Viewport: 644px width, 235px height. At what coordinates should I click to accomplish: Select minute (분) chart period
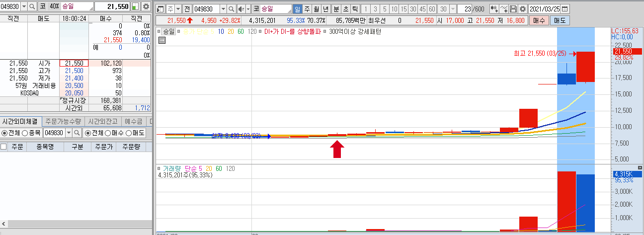(x=336, y=9)
